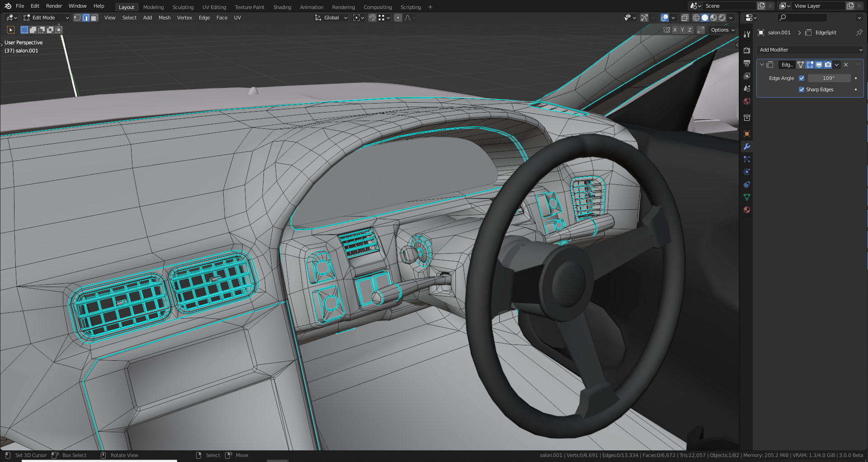Open the Material properties tab
Viewport: 868px width, 462px height.
[747, 210]
